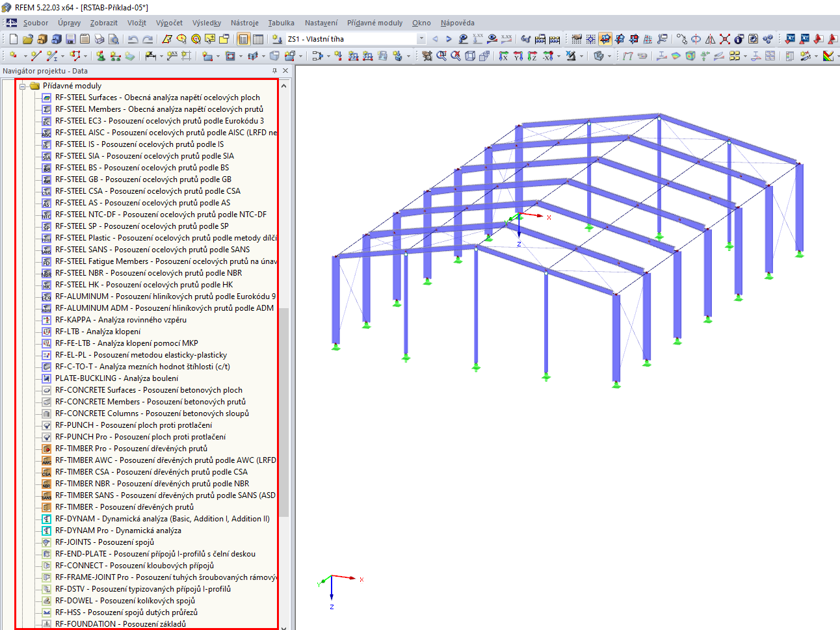
Task: Open dropdown arrow beside the -X view icon
Action: tap(558, 56)
